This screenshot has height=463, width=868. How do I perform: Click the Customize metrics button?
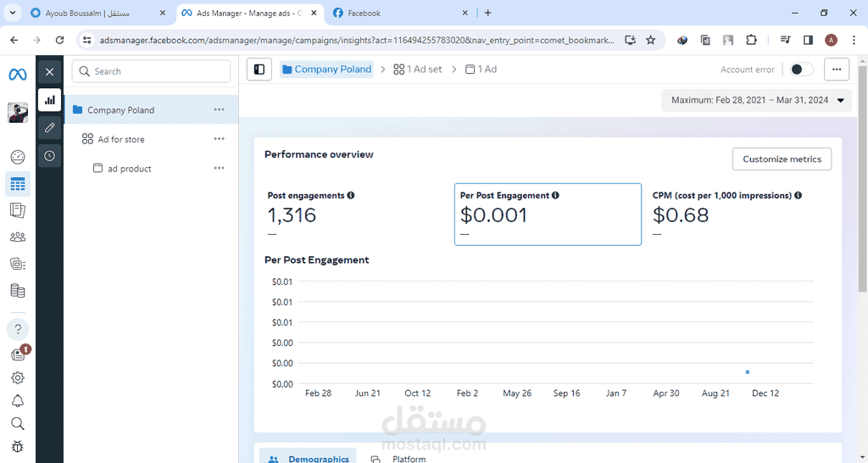click(x=782, y=159)
